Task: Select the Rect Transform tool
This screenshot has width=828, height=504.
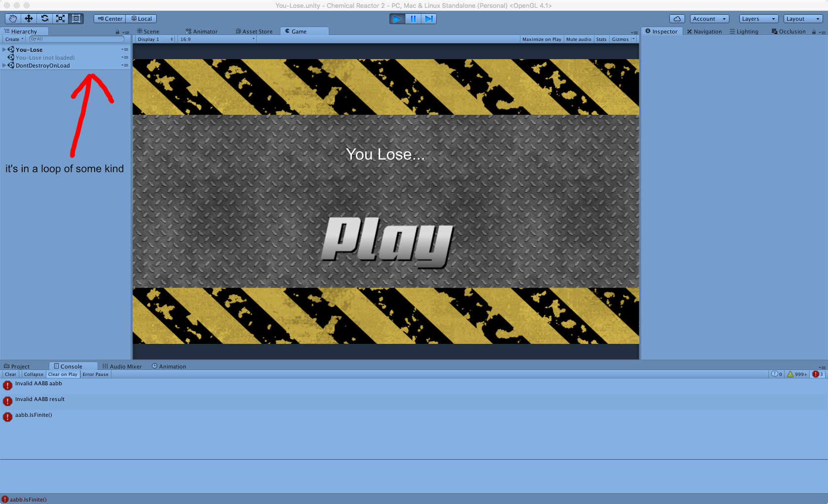Action: click(76, 19)
